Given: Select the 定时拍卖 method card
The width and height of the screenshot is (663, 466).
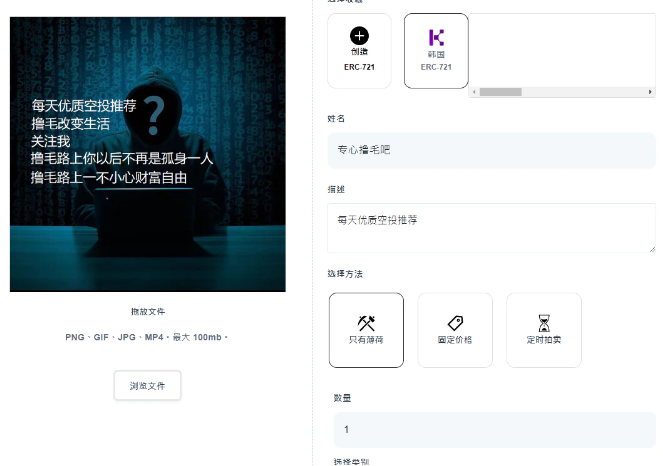Looking at the screenshot, I should click(544, 330).
